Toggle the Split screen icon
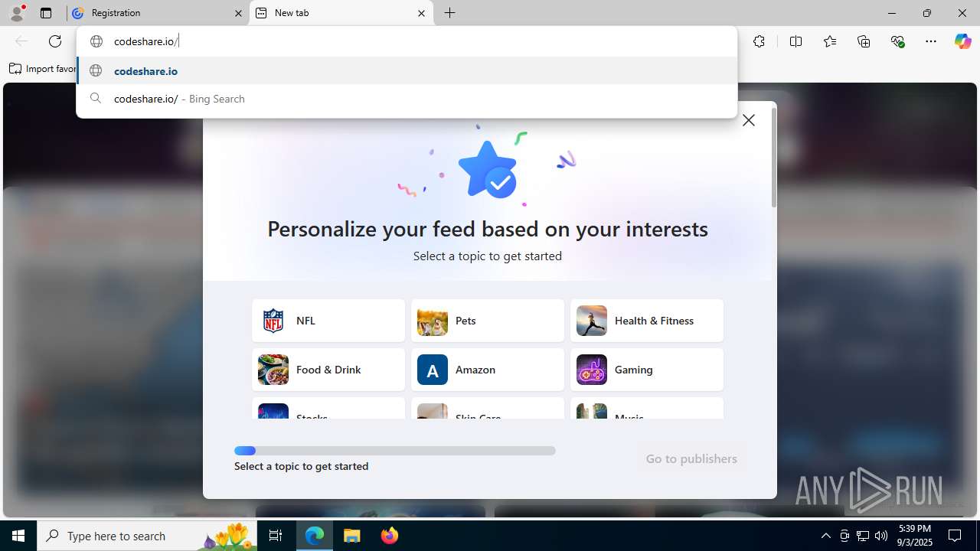Screen dimensions: 980x551 (x=795, y=41)
